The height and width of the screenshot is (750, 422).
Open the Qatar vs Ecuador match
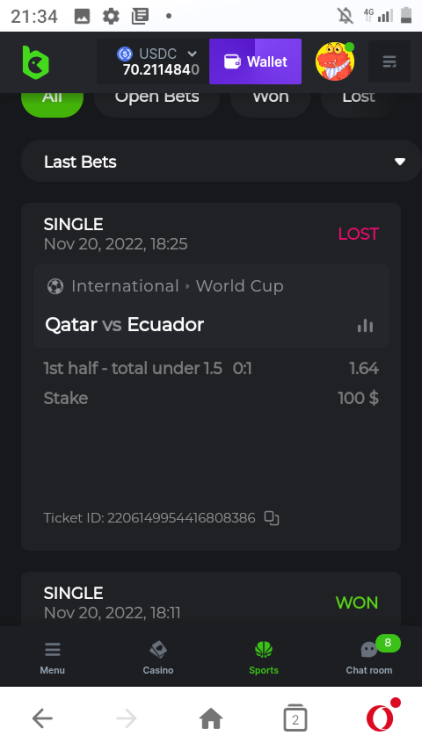pyautogui.click(x=124, y=325)
